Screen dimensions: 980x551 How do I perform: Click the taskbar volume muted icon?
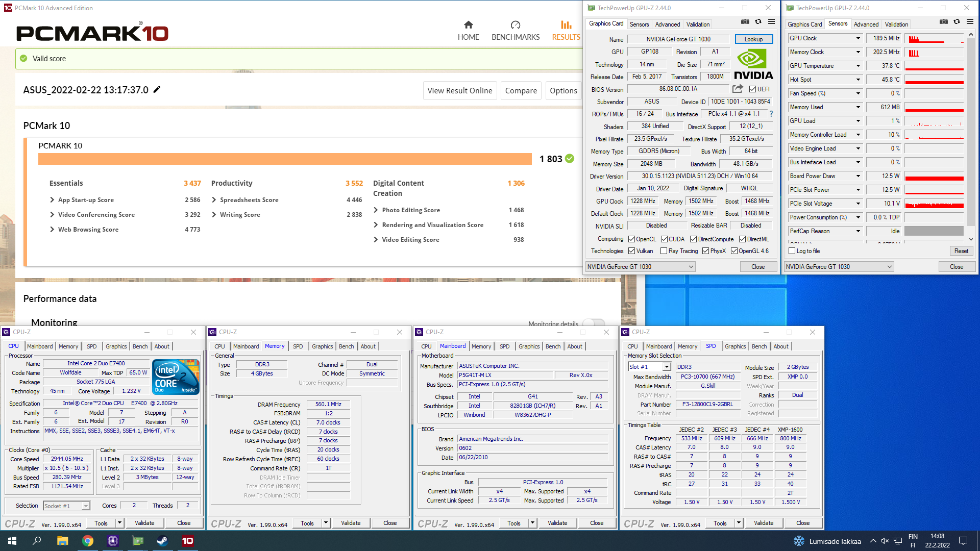coord(885,541)
